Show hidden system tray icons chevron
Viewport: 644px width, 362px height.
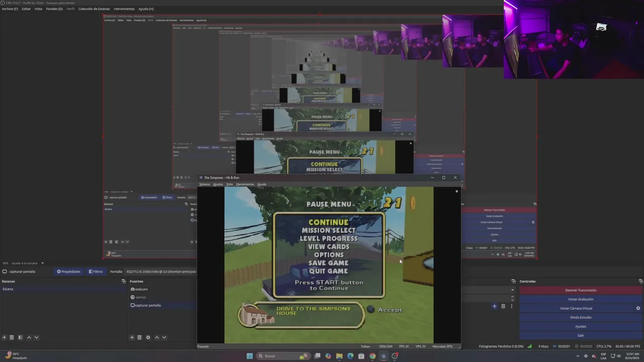578,356
